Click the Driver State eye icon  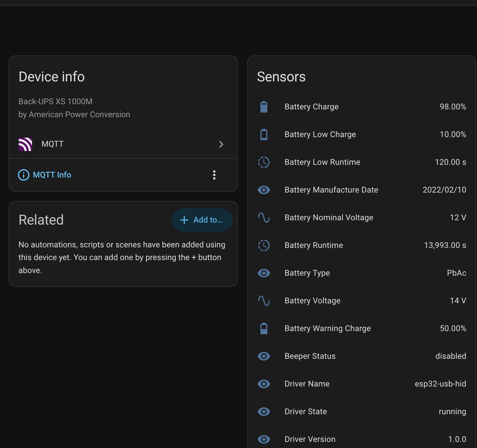(x=264, y=412)
